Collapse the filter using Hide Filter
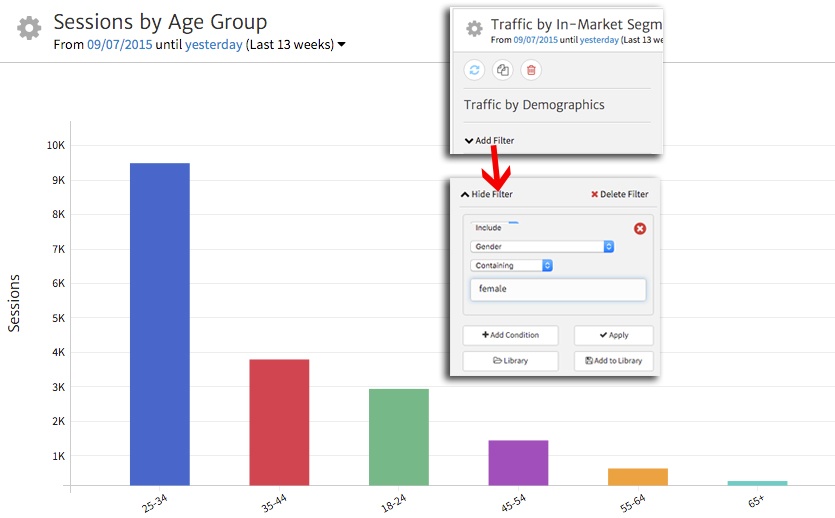 486,194
